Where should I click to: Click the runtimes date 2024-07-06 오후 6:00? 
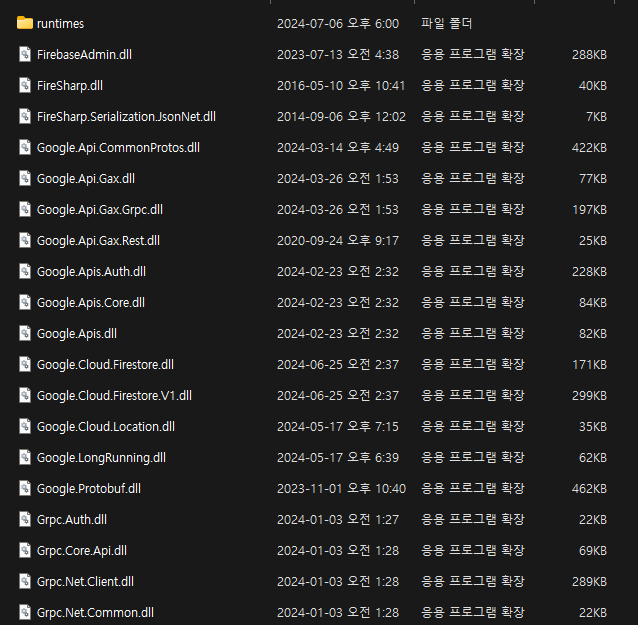pos(338,24)
